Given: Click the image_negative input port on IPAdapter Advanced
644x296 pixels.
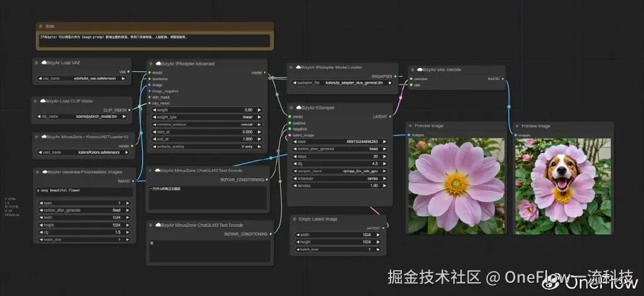Looking at the screenshot, I should coord(150,91).
